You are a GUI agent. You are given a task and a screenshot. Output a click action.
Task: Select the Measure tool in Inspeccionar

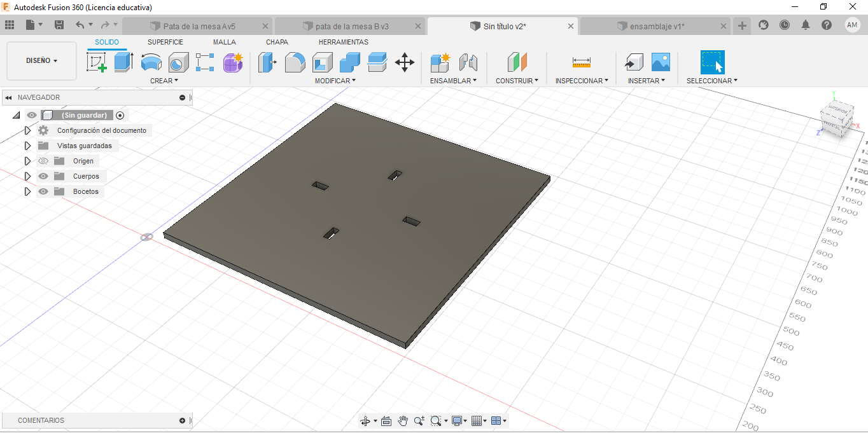(x=581, y=62)
